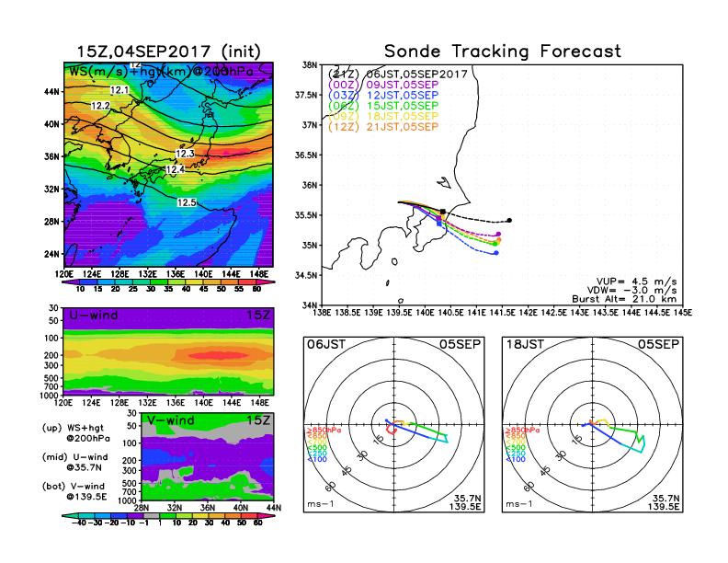Pick the magenta 60 swatch on wind-speed colorbar
This screenshot has height=563, width=728.
(266, 282)
